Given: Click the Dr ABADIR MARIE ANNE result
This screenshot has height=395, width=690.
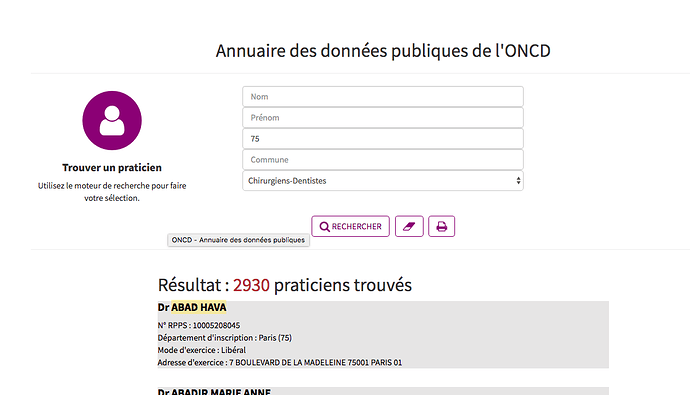Looking at the screenshot, I should point(214,391).
